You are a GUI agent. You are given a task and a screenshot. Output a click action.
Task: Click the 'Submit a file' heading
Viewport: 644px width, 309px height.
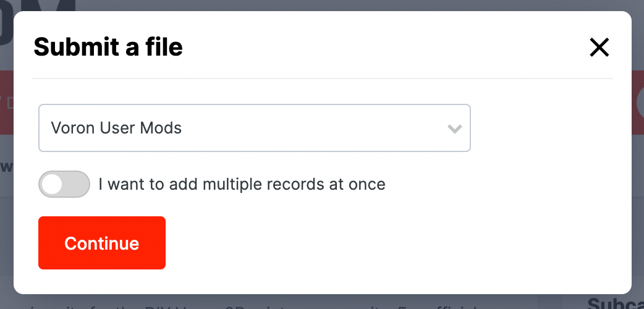click(108, 47)
